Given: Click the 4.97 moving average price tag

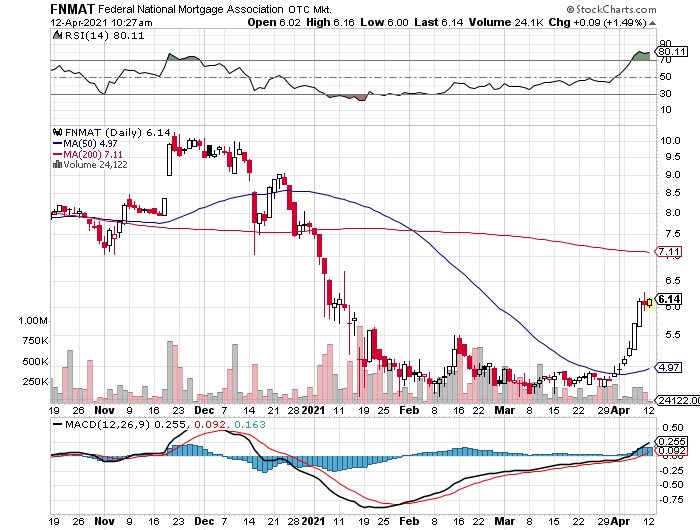Looking at the screenshot, I should (669, 367).
